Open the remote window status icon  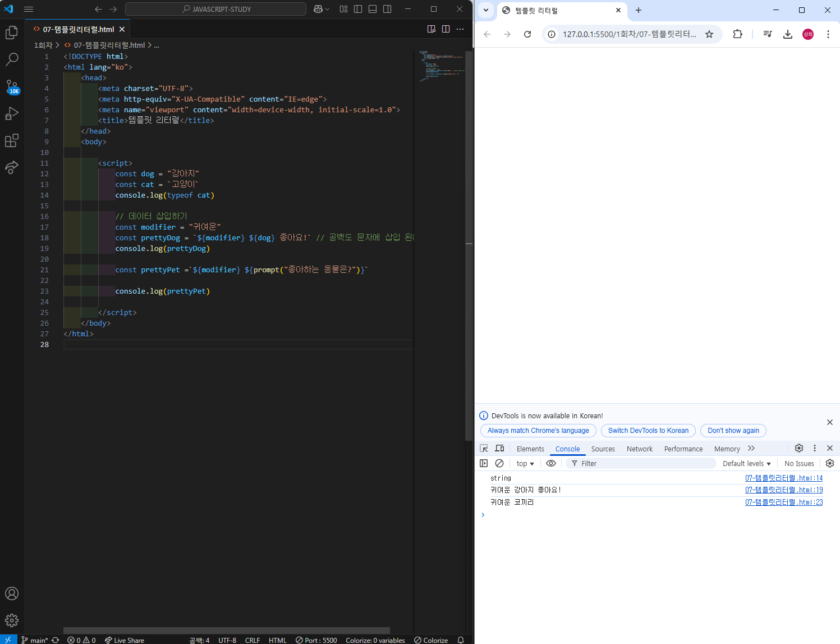coord(8,640)
